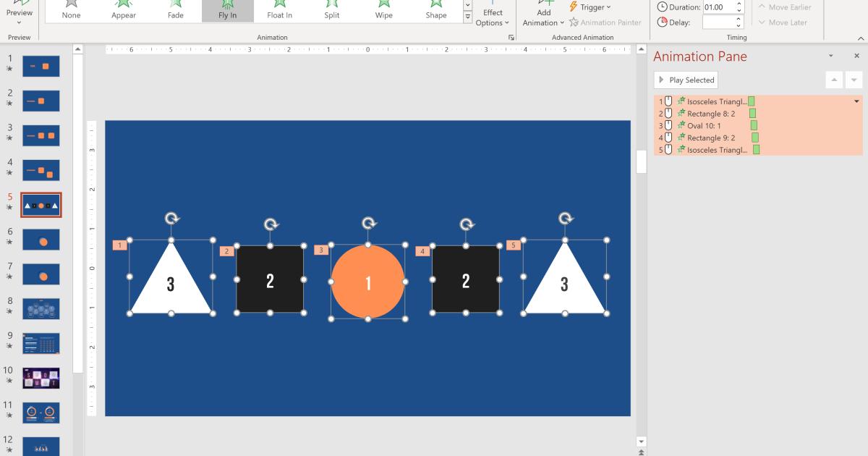The image size is (868, 456).
Task: Choose the Appear animation effect
Action: (x=124, y=10)
